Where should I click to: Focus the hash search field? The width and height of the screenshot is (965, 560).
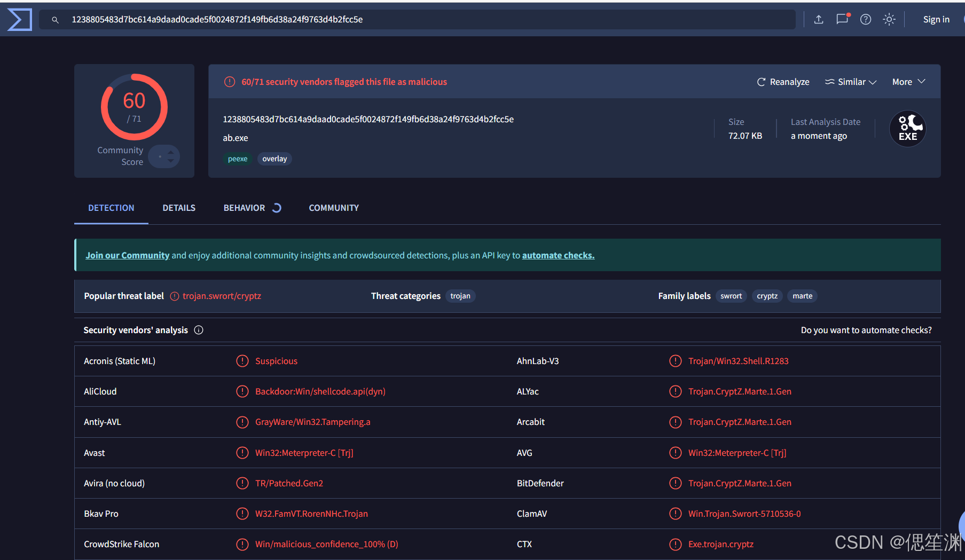(417, 19)
